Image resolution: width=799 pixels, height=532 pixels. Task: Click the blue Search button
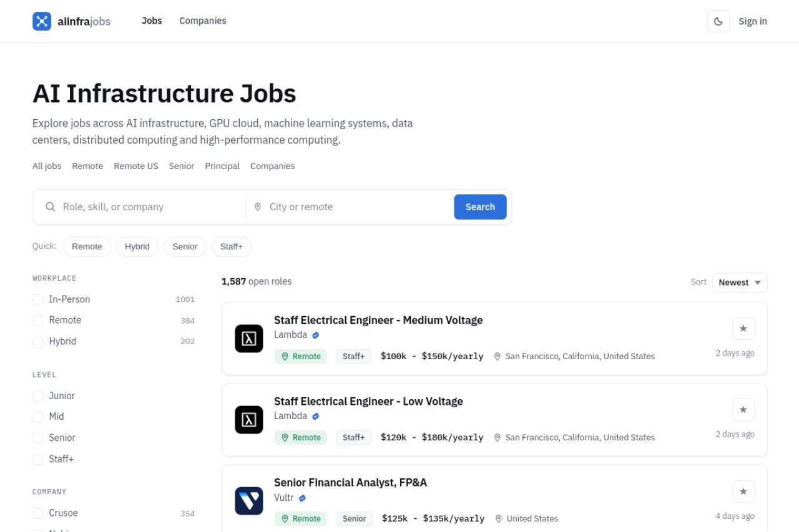(x=480, y=207)
